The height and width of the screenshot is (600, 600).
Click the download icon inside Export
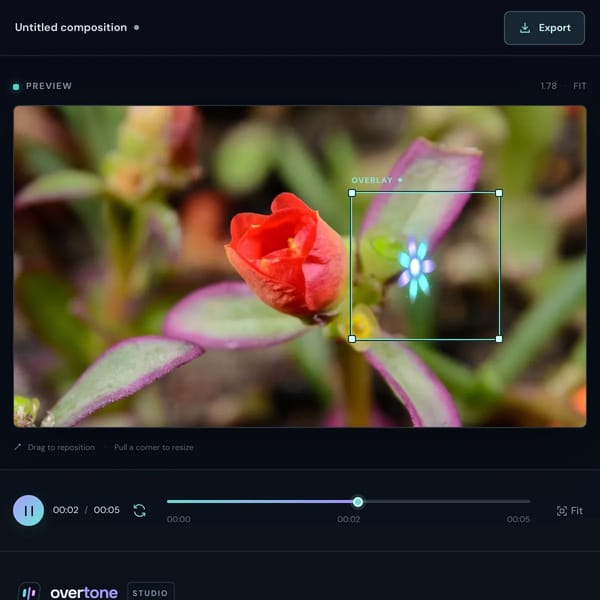(525, 28)
